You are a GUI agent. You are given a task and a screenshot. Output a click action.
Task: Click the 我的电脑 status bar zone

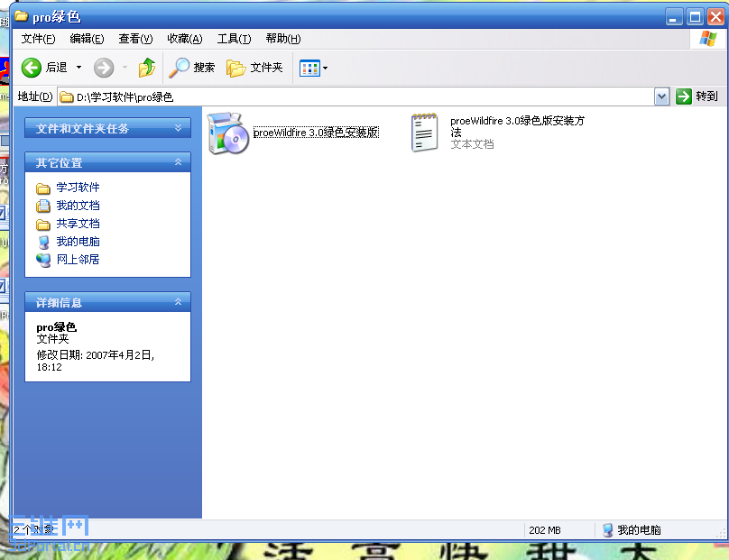click(x=632, y=530)
